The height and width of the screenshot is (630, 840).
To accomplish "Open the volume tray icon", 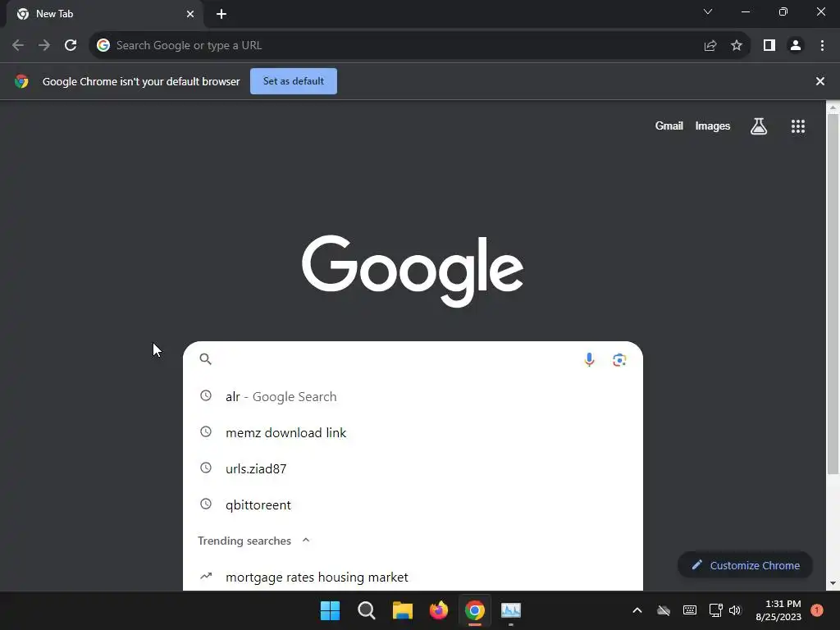I will click(735, 610).
